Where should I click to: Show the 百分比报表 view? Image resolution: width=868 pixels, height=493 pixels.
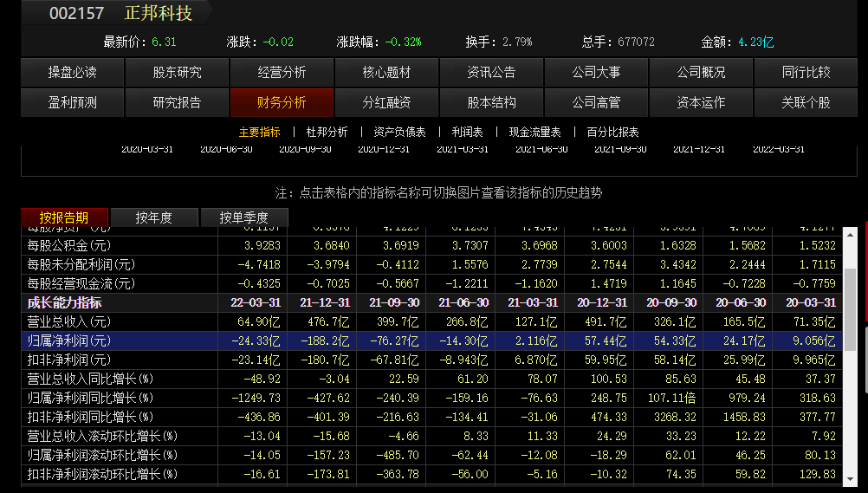tap(612, 132)
